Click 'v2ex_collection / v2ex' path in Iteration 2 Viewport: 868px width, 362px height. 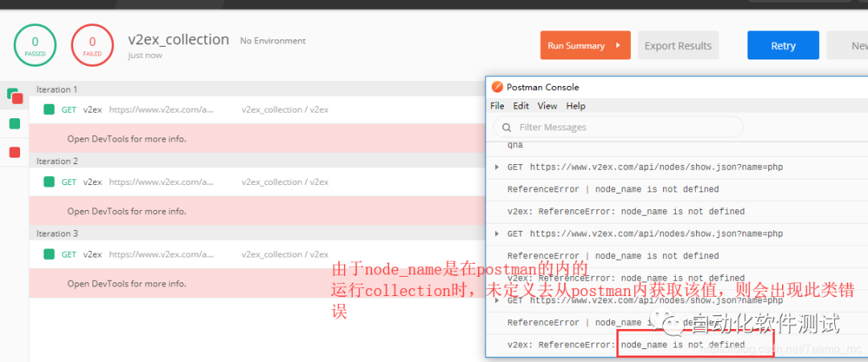click(285, 182)
